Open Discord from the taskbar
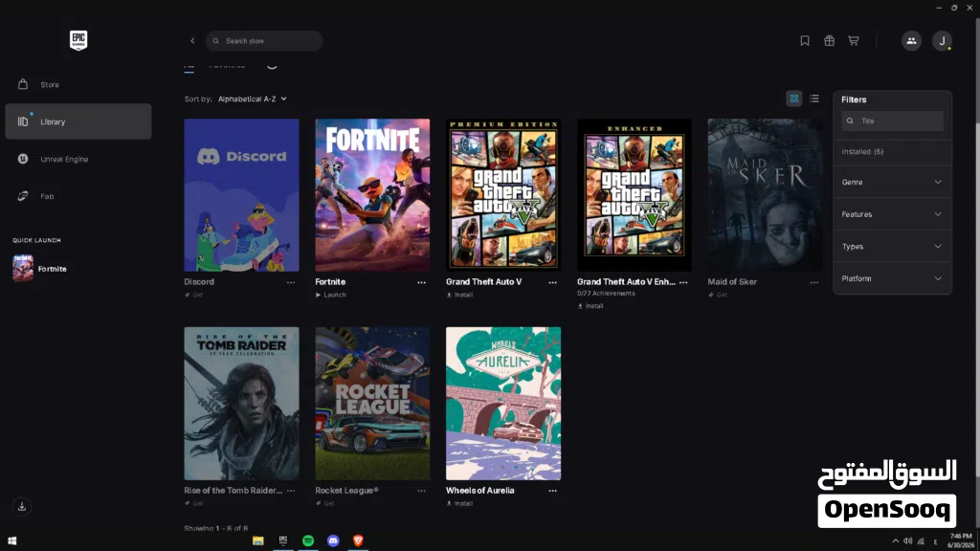 (333, 540)
